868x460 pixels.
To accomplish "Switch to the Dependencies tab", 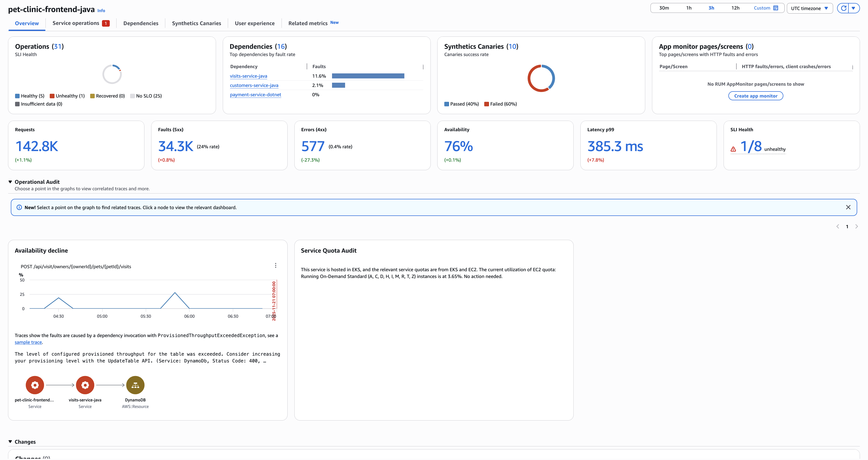I will [141, 23].
